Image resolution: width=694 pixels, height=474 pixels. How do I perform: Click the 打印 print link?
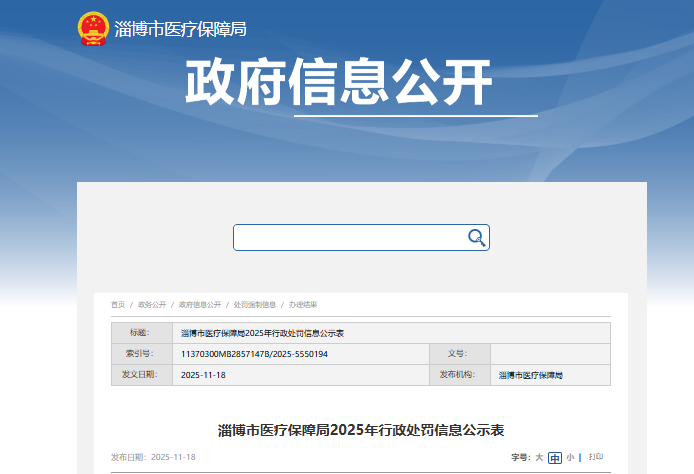(x=596, y=457)
